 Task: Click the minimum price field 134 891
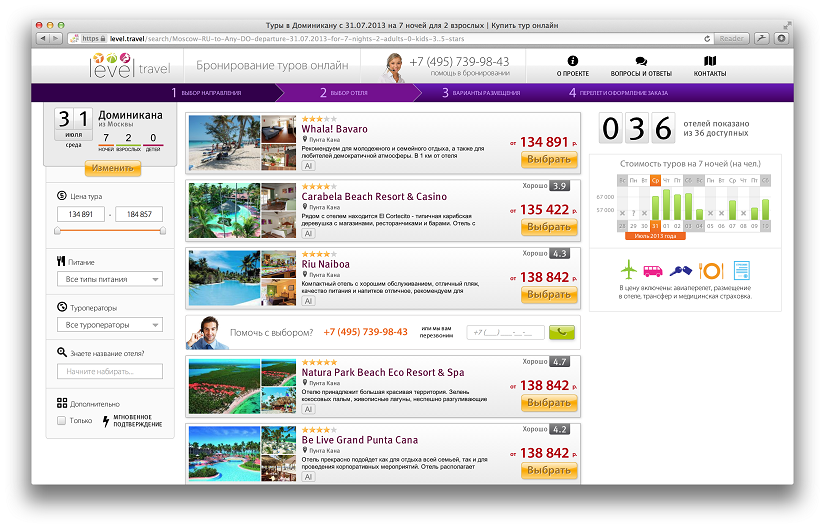click(81, 214)
